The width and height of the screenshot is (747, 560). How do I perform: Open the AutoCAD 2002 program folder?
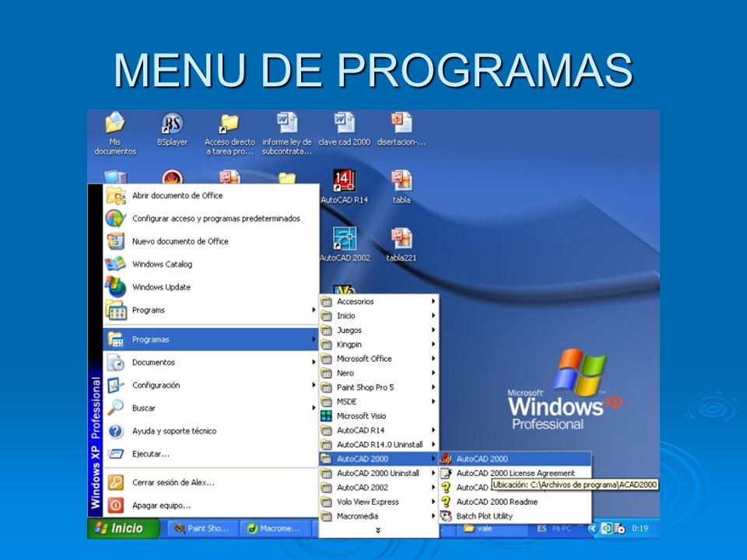point(379,488)
